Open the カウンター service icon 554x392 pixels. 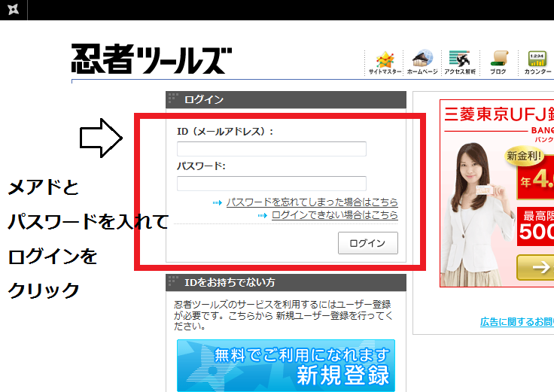point(537,62)
